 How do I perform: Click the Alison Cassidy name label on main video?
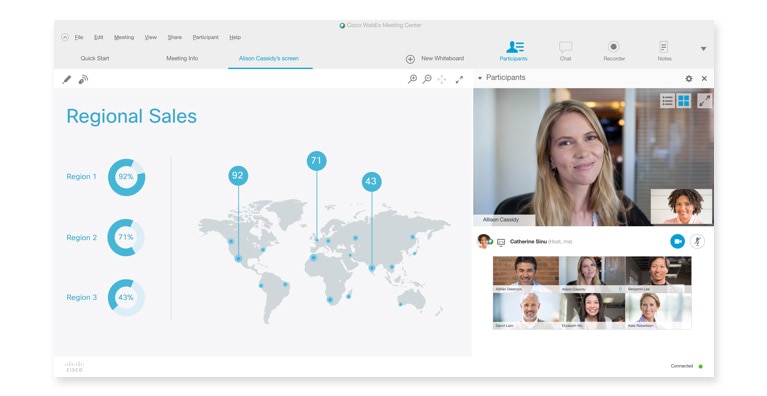pyautogui.click(x=501, y=220)
